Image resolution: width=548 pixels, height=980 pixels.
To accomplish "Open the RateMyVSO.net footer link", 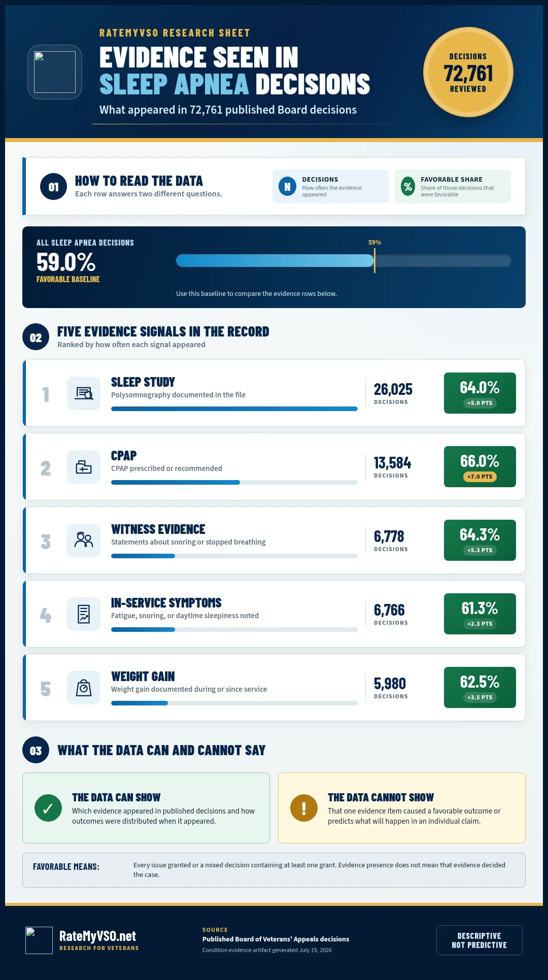I will [x=97, y=936].
